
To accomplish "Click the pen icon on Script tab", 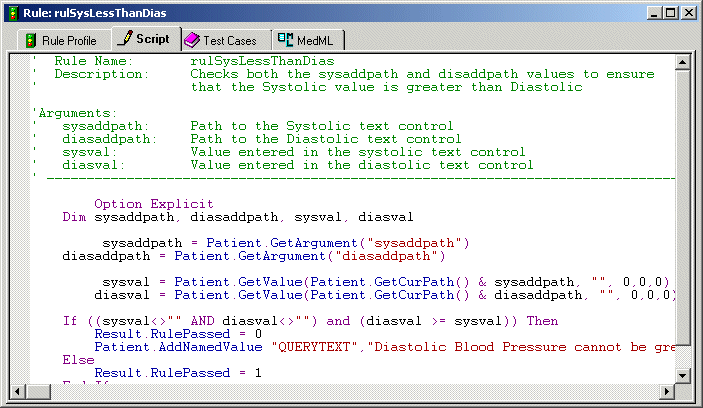I will (125, 38).
